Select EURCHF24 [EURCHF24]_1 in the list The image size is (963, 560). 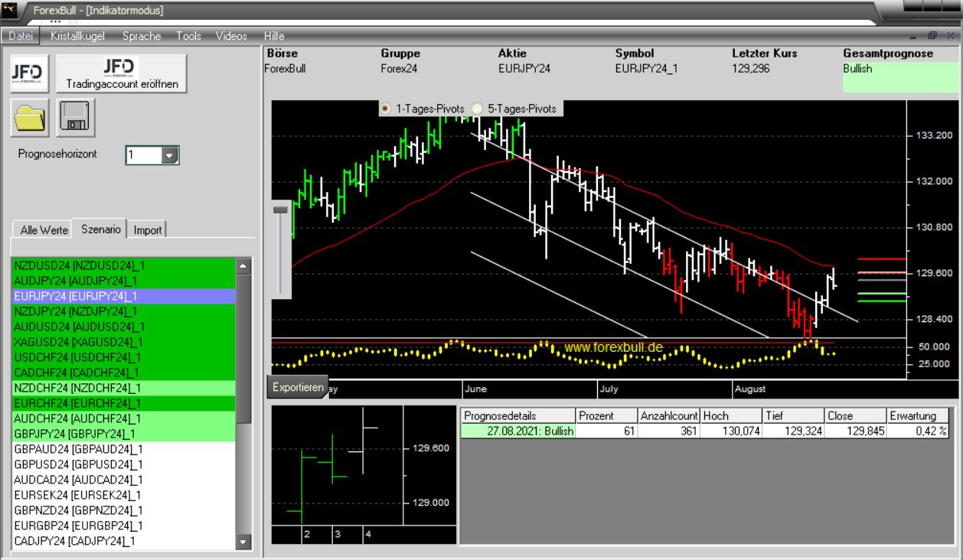click(x=123, y=403)
